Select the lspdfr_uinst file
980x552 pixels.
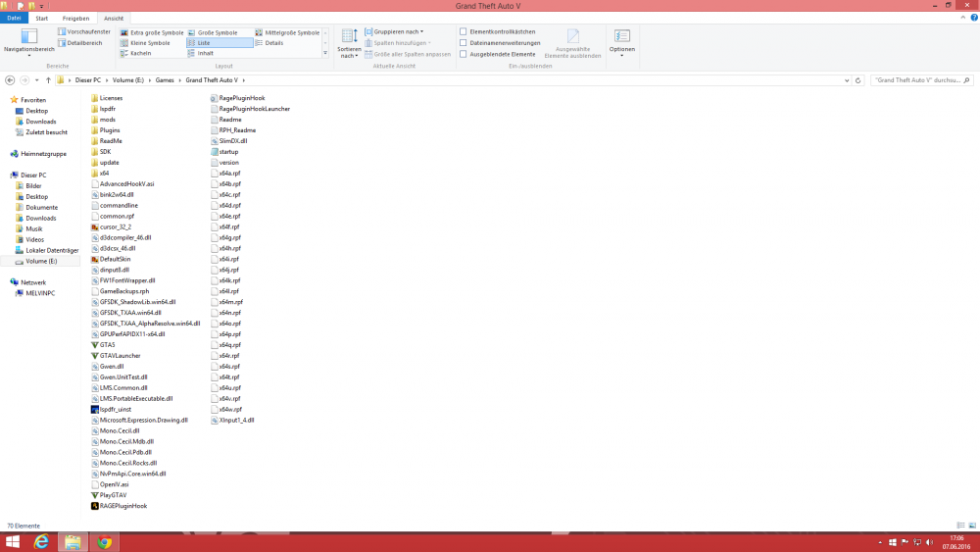[116, 410]
